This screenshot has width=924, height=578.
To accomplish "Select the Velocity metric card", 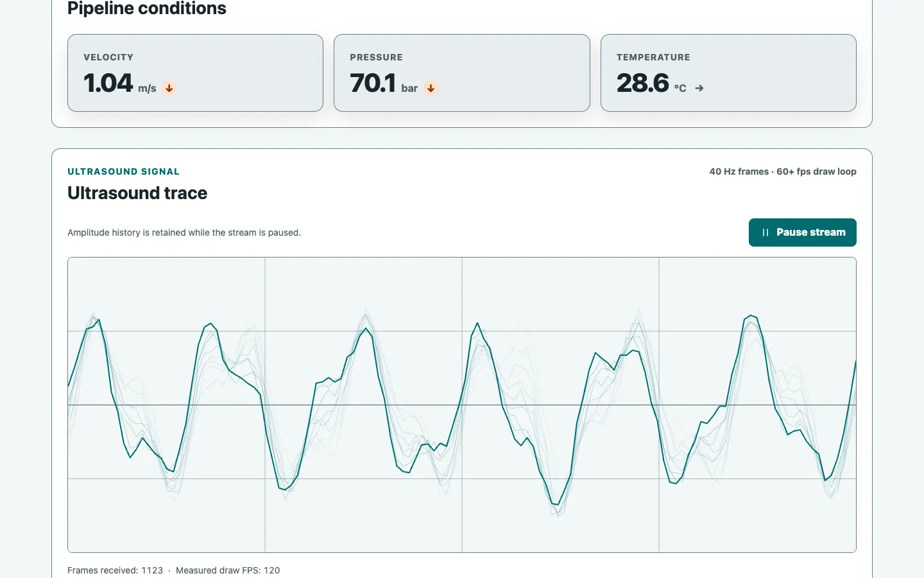I will [x=195, y=73].
